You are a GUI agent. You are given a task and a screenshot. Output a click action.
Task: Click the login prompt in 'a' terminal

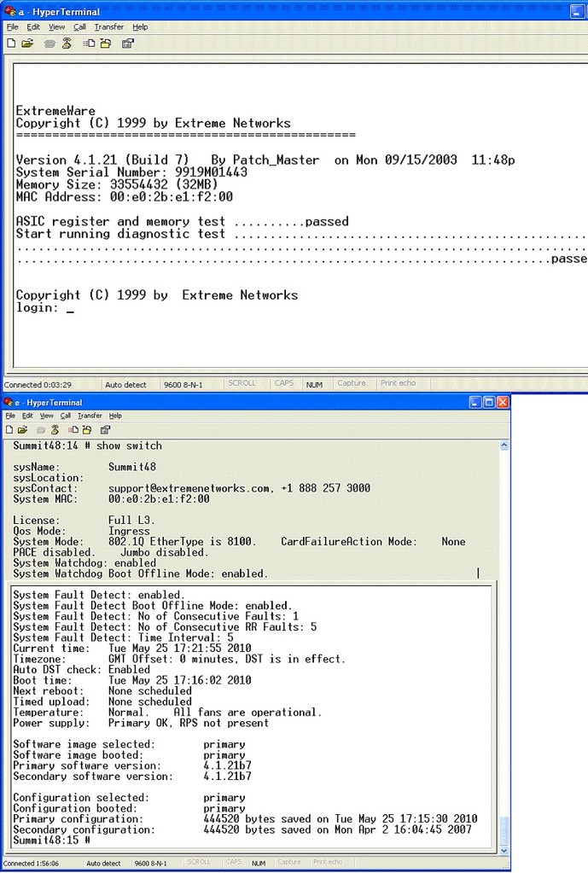(x=37, y=308)
